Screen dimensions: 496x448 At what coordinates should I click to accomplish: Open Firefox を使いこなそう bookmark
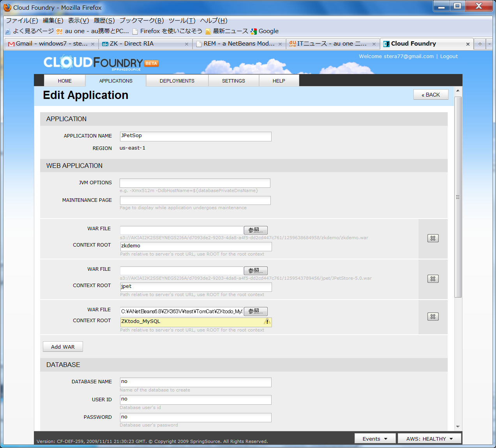168,31
